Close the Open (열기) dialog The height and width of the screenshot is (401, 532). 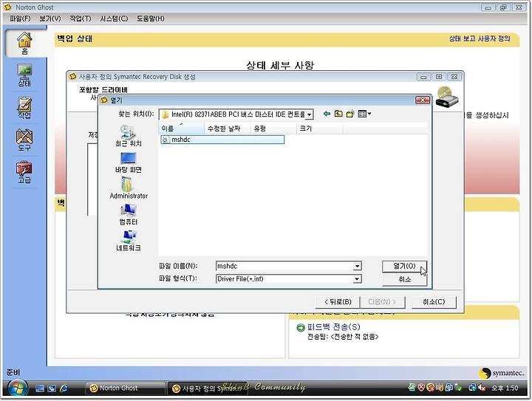click(x=423, y=100)
